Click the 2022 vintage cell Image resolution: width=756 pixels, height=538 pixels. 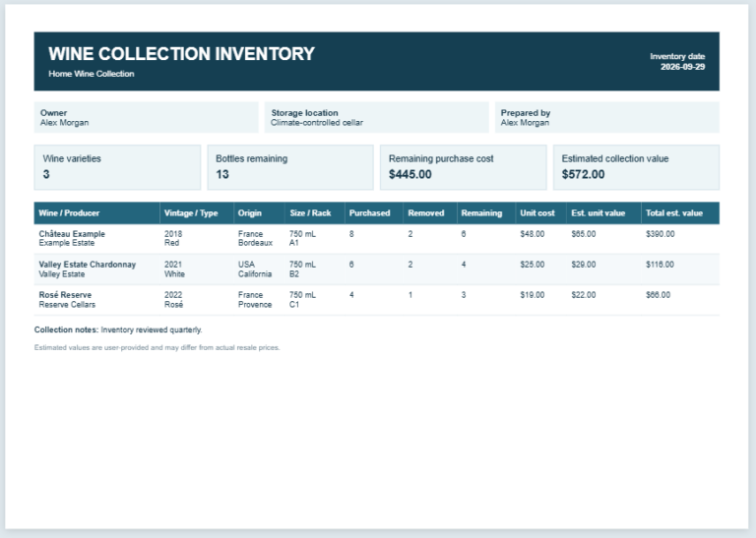click(x=173, y=295)
